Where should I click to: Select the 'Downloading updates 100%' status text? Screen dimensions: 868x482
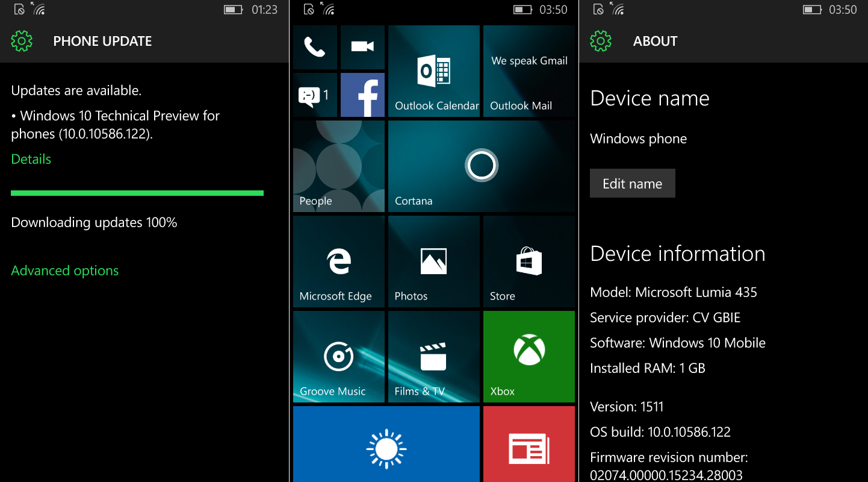tap(95, 223)
